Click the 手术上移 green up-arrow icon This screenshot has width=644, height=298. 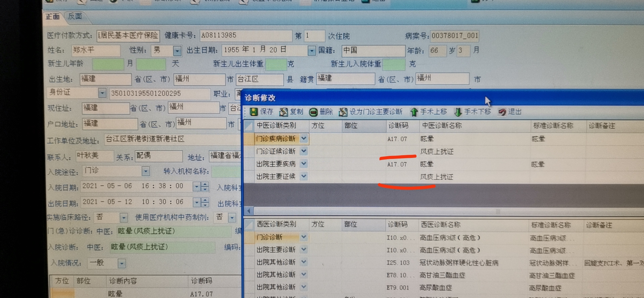coord(414,112)
